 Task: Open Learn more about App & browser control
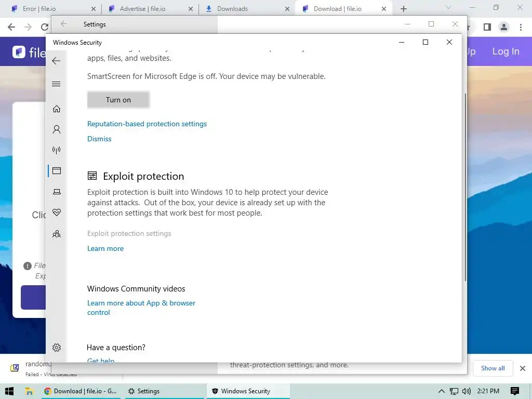[x=141, y=308]
